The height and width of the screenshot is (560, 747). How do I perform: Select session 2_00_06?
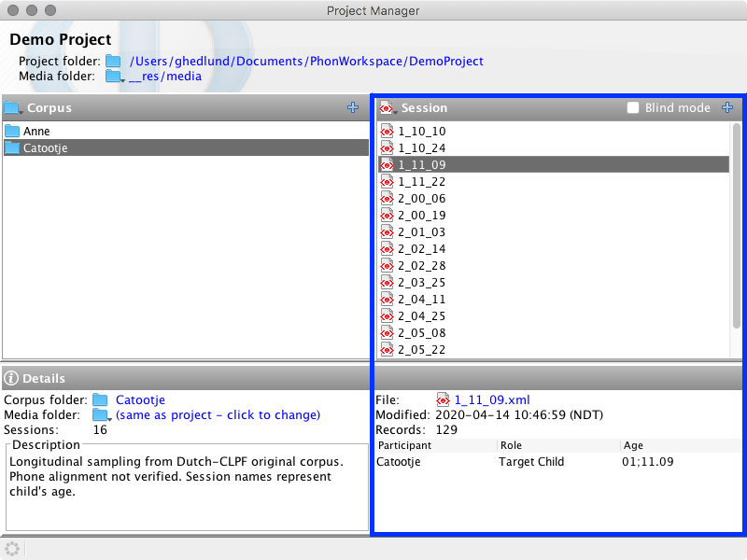421,199
